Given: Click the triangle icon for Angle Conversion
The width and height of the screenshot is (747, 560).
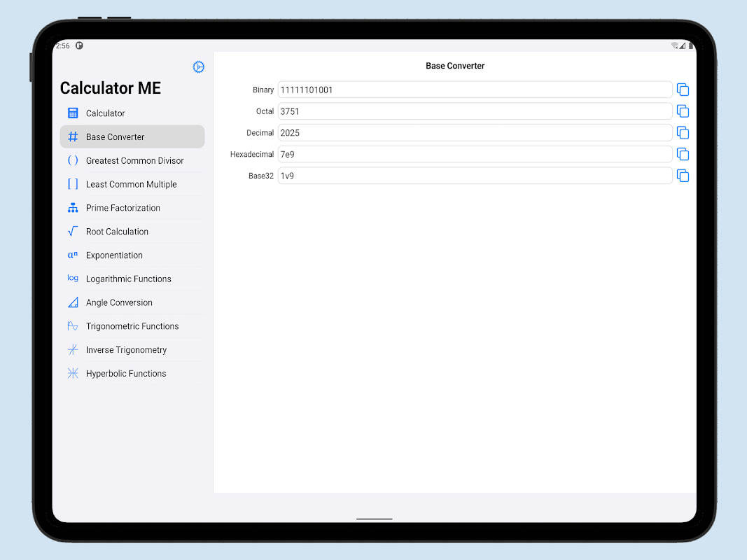Looking at the screenshot, I should tap(73, 302).
